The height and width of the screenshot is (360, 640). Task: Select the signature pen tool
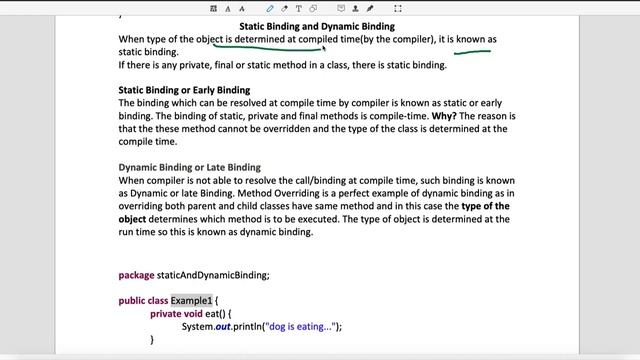(370, 8)
